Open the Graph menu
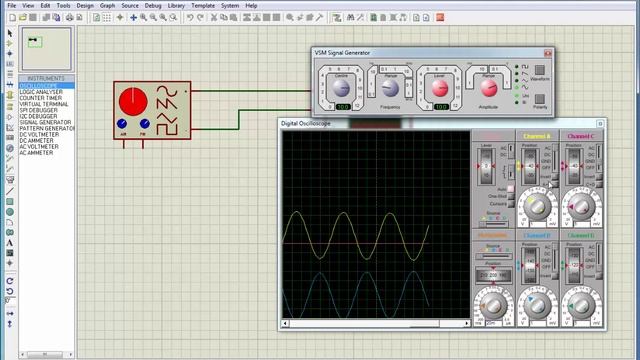 (x=107, y=6)
